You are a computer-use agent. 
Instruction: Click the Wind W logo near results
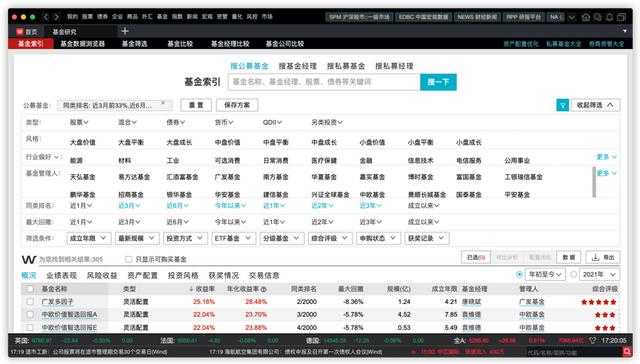point(29,259)
